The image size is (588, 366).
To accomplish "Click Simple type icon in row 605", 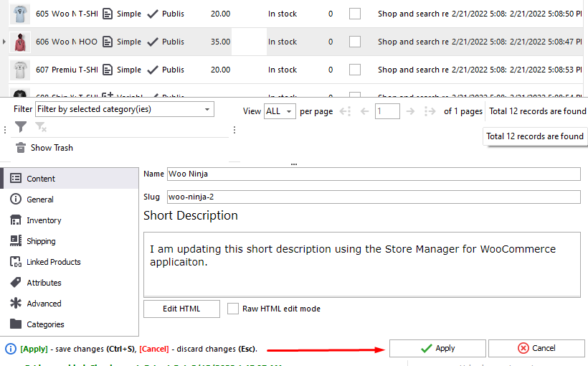I will 108,14.
